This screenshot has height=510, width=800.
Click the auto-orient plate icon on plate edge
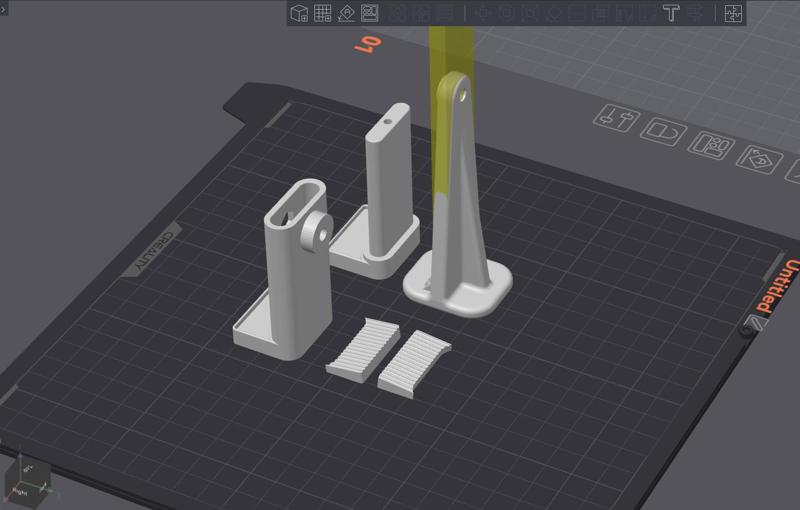[x=759, y=160]
